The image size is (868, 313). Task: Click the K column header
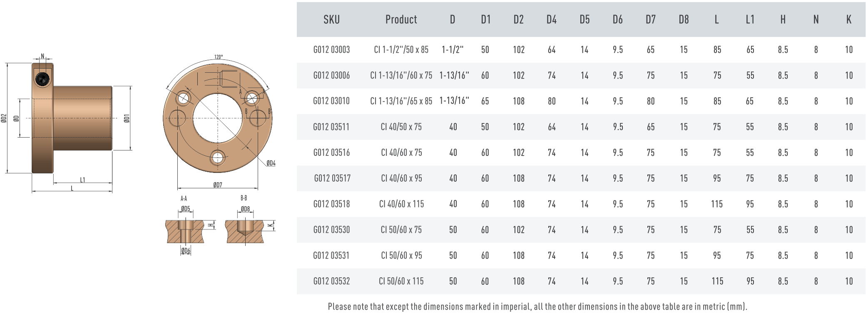(x=849, y=20)
